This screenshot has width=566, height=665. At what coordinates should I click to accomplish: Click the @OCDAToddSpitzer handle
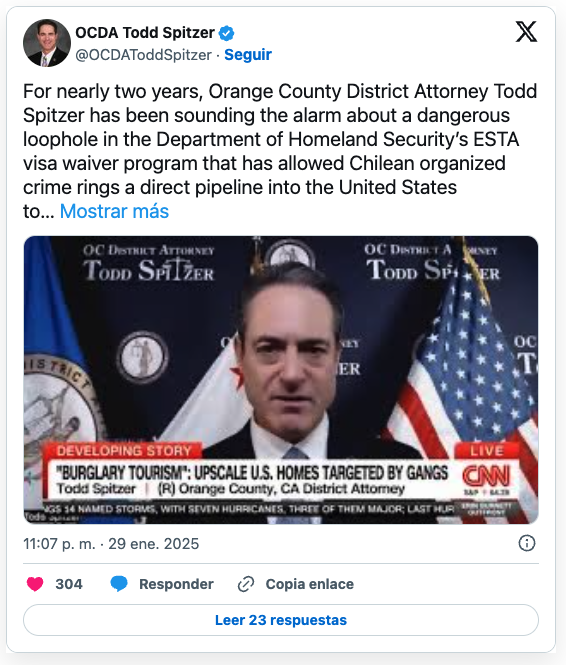coord(143,55)
